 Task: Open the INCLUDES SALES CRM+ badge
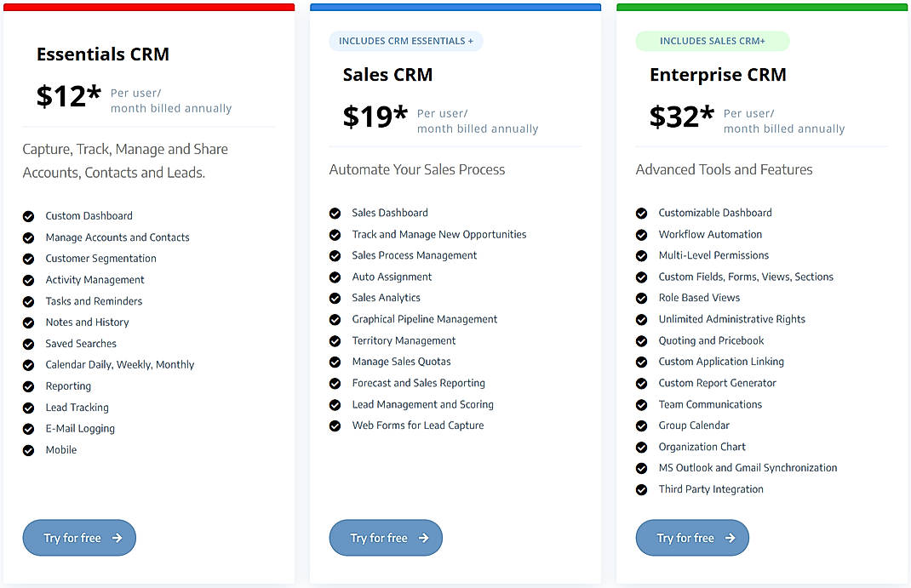tap(713, 41)
